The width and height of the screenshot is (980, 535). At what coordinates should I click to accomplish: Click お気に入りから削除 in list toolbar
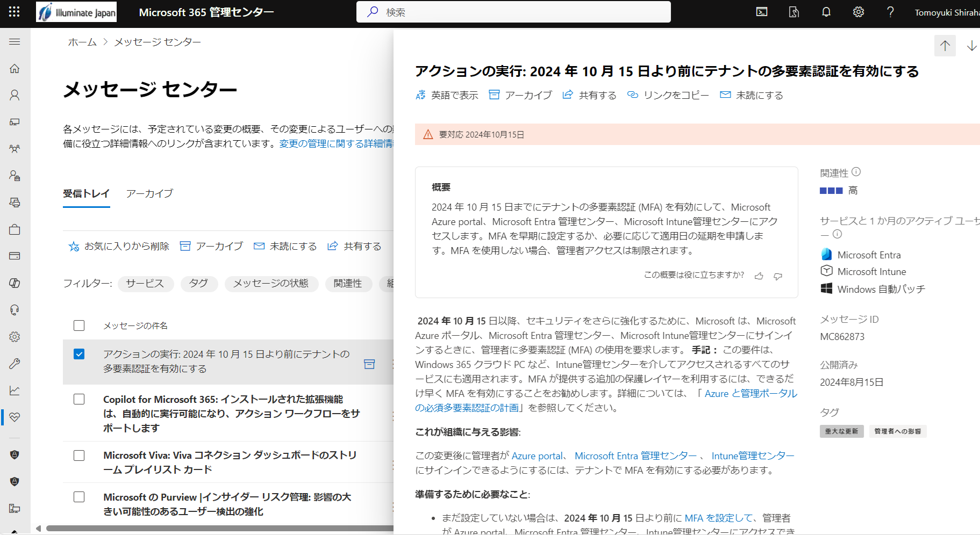[119, 246]
